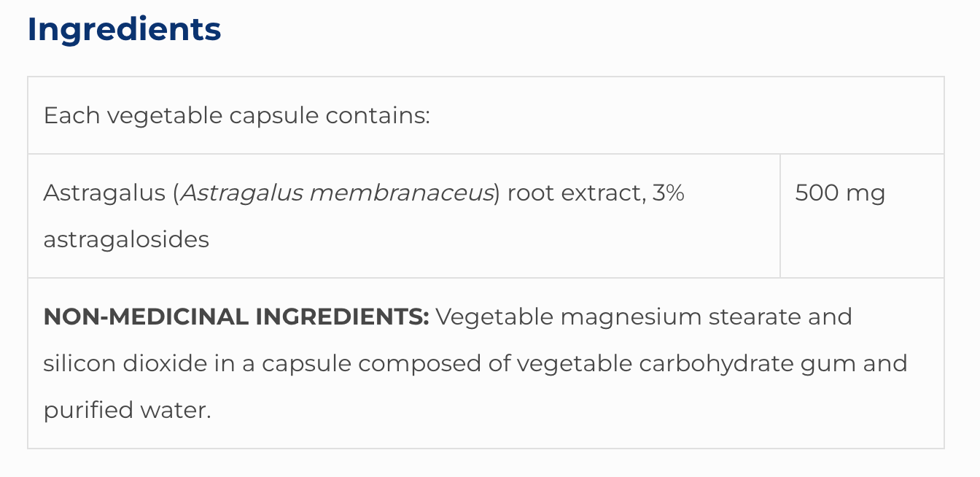Click the "root extract, 3%" text
The width and height of the screenshot is (980, 477).
pyautogui.click(x=596, y=193)
